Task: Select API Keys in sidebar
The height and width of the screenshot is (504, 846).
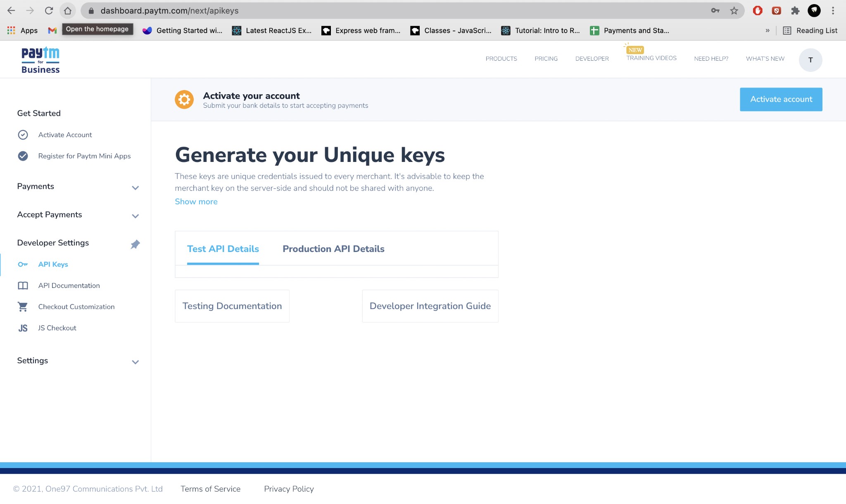Action: [53, 264]
